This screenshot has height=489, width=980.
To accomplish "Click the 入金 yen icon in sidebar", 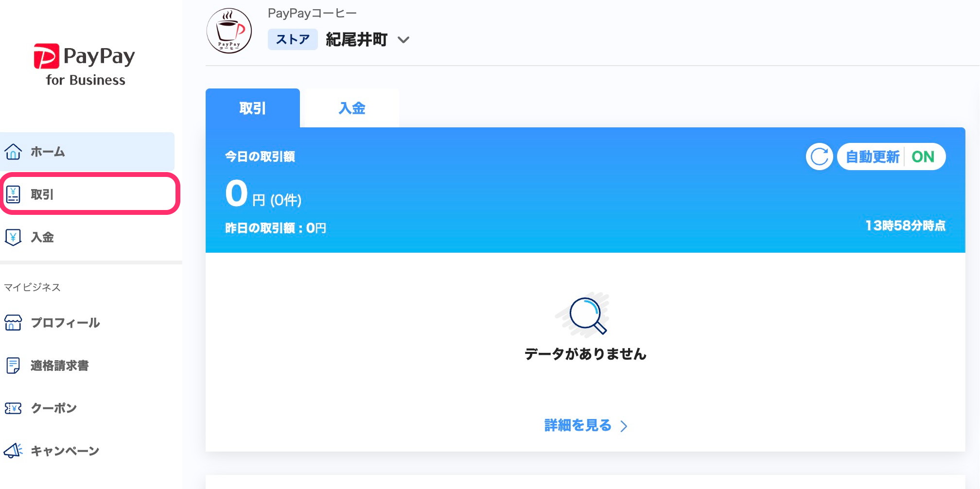I will (13, 237).
